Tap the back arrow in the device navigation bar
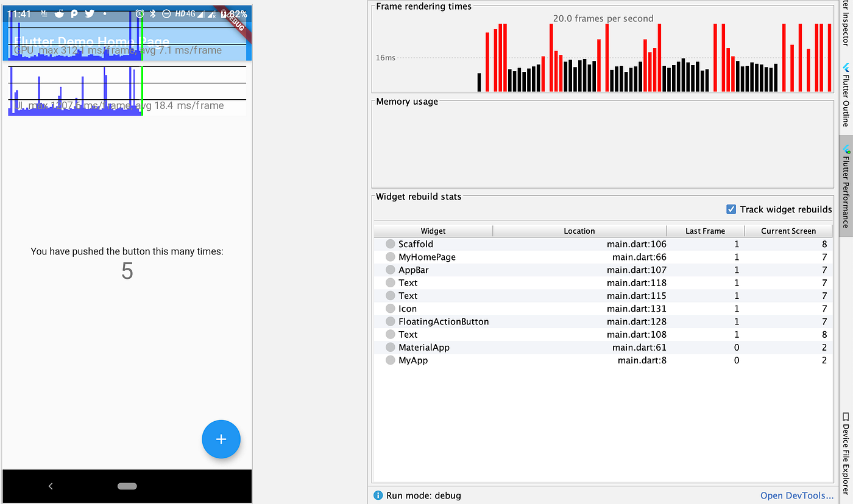The image size is (853, 504). tap(51, 486)
